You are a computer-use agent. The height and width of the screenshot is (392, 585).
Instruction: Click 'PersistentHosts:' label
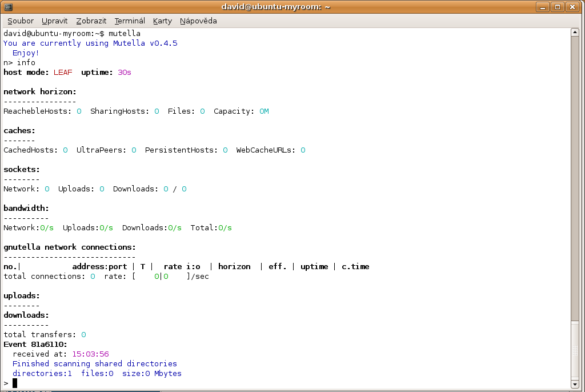click(181, 150)
